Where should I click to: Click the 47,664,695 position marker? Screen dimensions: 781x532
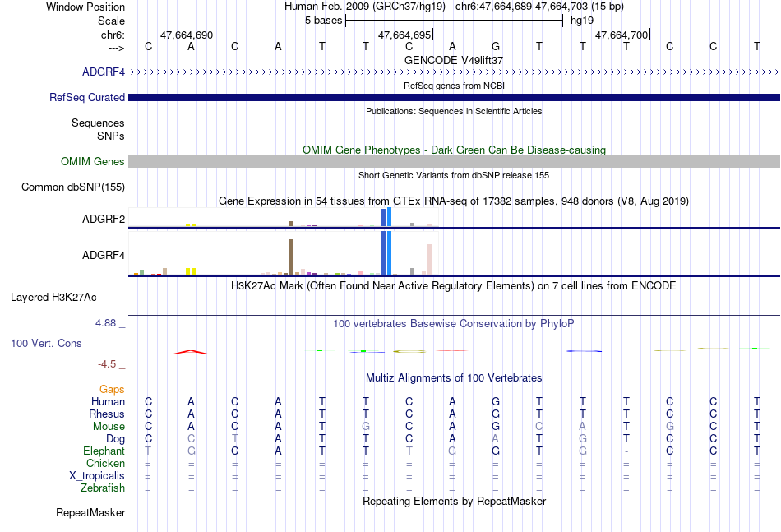point(405,35)
